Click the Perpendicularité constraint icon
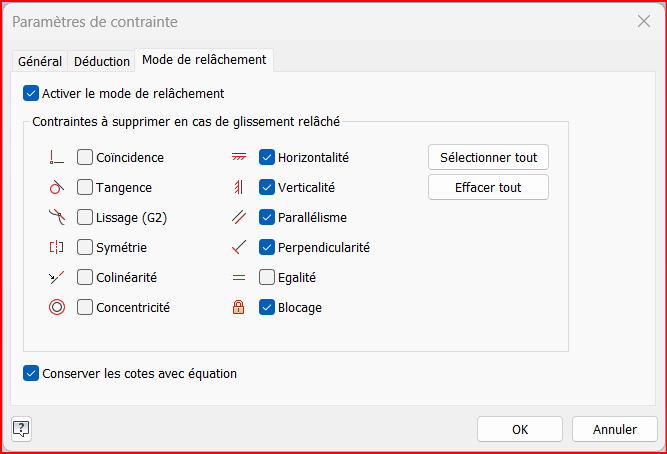 (238, 247)
